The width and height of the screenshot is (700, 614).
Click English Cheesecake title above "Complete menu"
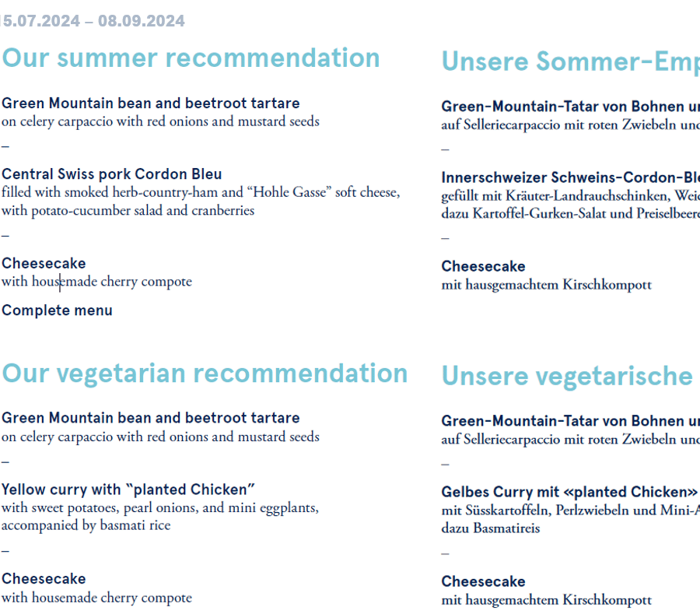coord(44,264)
